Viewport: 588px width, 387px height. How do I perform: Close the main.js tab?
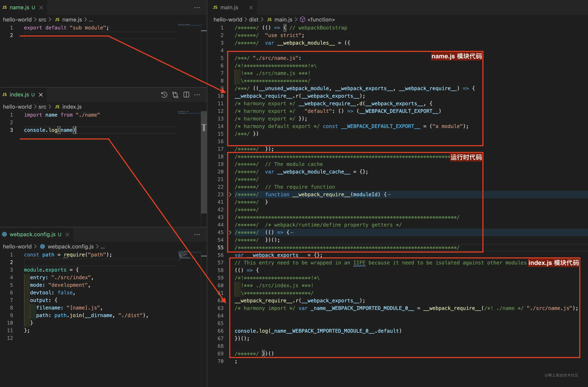(251, 7)
